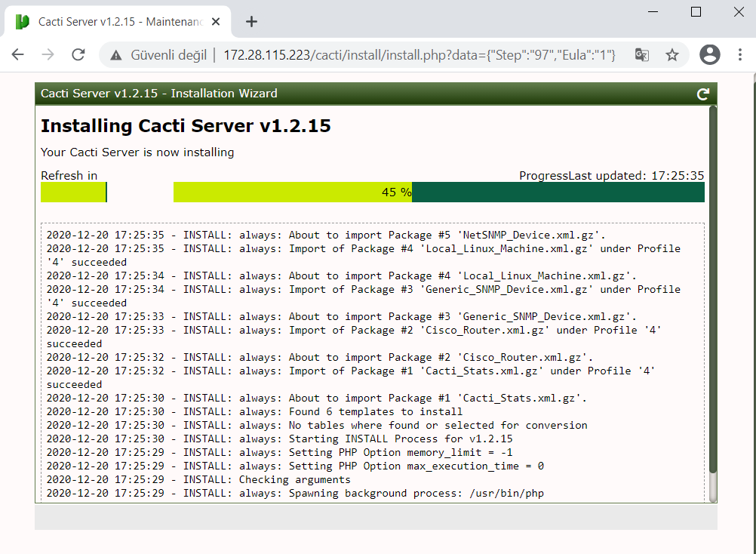This screenshot has height=554, width=756.
Task: Open the Chrome profile avatar
Action: [x=710, y=54]
